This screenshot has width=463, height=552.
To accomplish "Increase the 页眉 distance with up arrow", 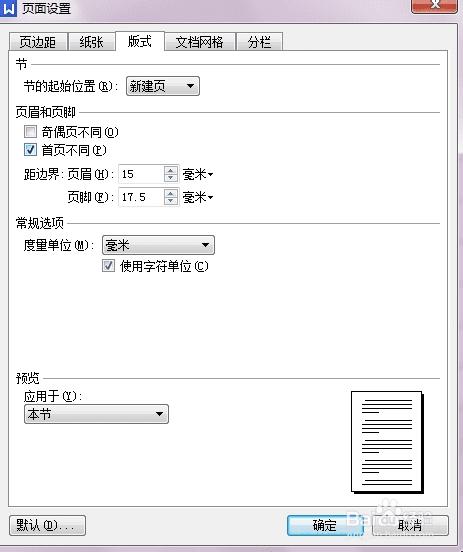I will coord(171,170).
